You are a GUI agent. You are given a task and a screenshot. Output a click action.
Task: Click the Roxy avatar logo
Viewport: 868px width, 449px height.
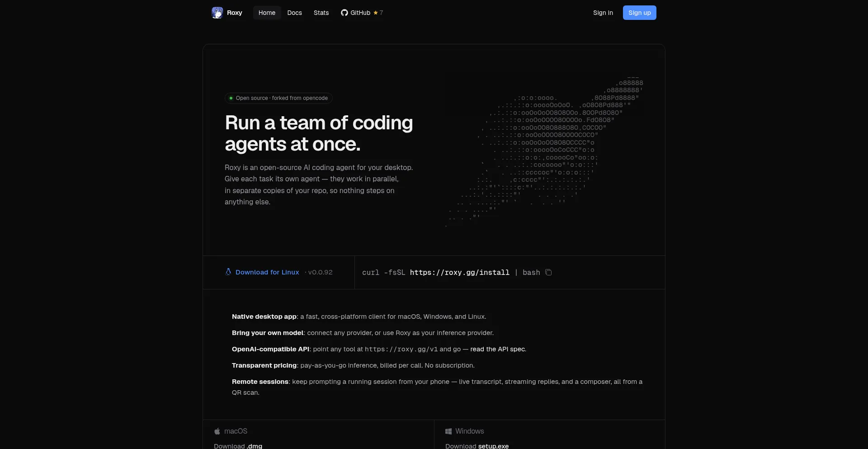[217, 13]
